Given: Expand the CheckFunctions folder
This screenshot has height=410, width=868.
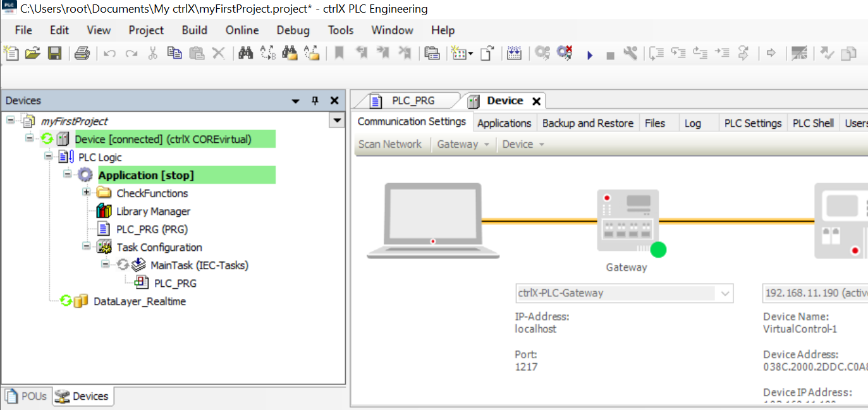Looking at the screenshot, I should point(86,193).
